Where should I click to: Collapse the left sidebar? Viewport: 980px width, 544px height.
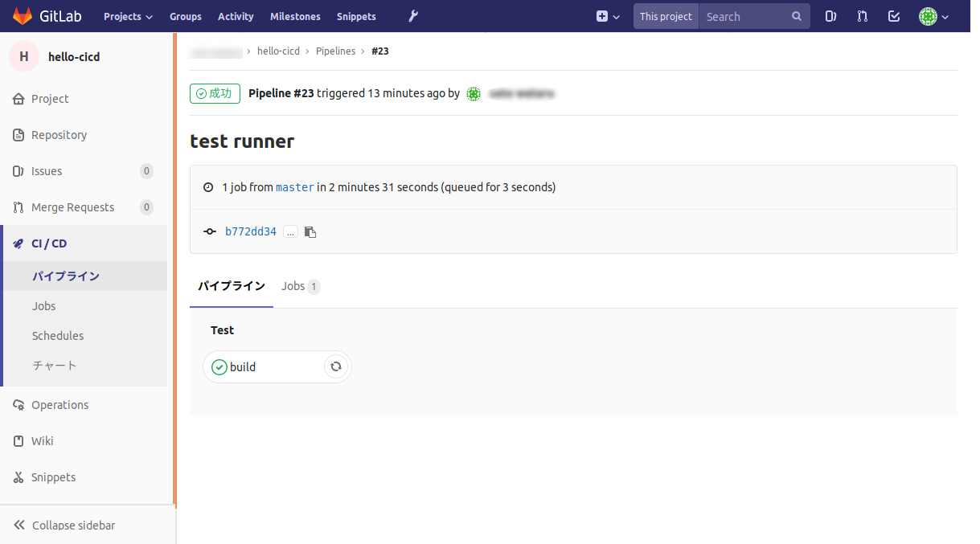click(73, 525)
